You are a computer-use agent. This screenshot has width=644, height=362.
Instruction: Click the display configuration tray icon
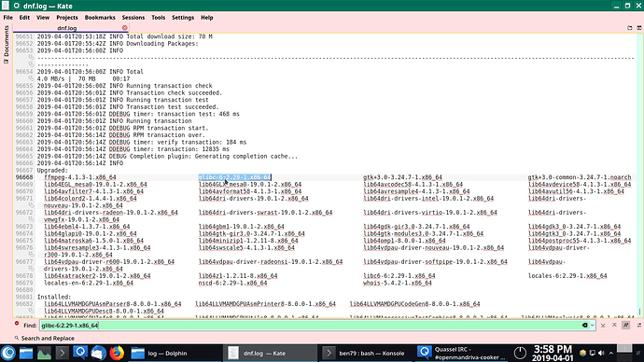[592, 353]
